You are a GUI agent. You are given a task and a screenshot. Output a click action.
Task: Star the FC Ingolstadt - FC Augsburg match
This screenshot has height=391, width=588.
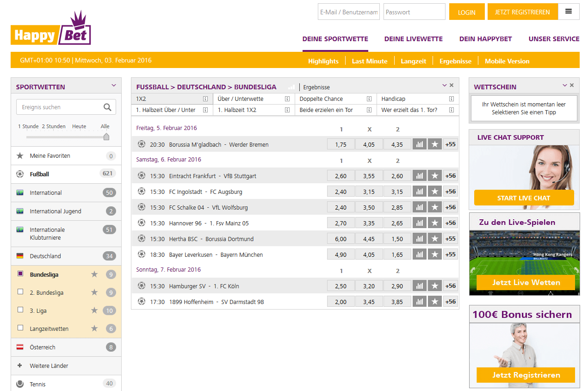tap(434, 192)
